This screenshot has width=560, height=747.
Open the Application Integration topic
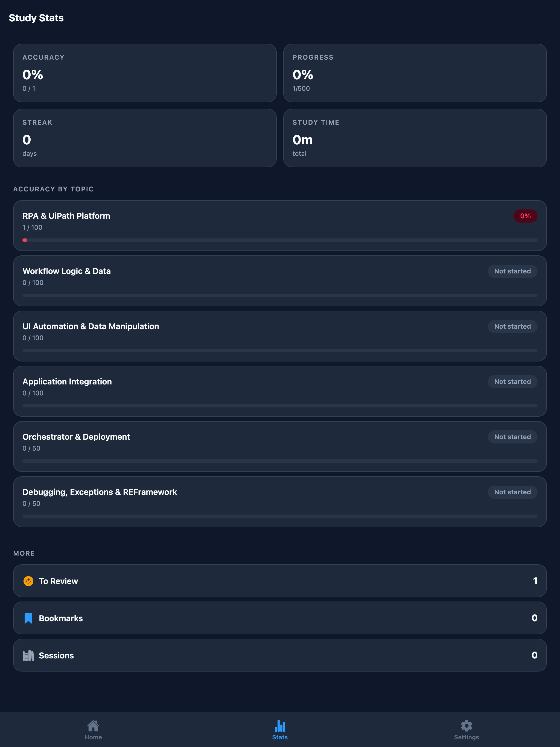280,391
